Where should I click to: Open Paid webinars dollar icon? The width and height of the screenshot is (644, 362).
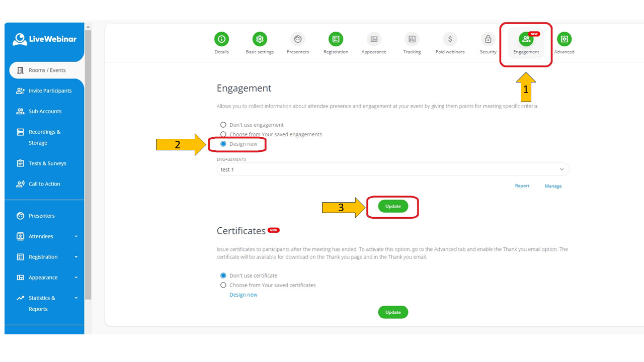coord(450,39)
